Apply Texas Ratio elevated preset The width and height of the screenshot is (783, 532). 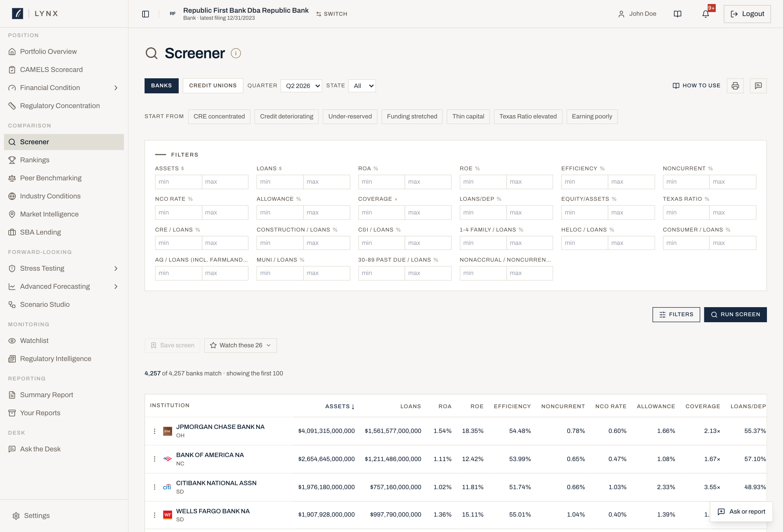[528, 116]
